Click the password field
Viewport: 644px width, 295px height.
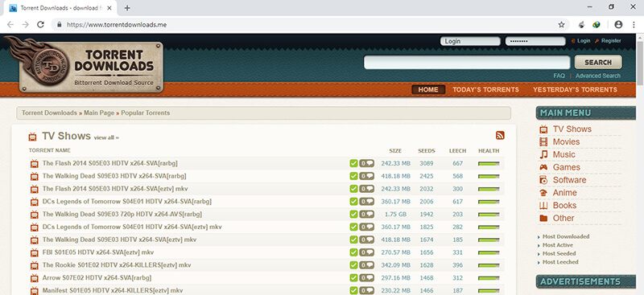[x=535, y=41]
